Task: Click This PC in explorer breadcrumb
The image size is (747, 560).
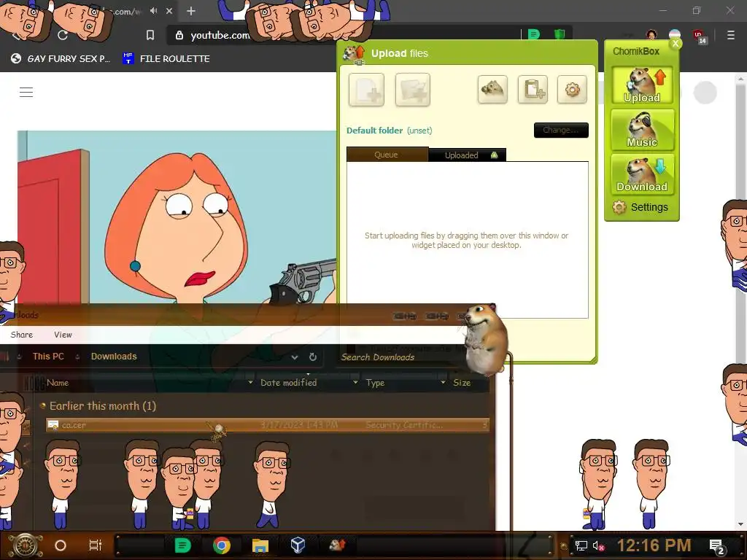Action: pyautogui.click(x=48, y=356)
